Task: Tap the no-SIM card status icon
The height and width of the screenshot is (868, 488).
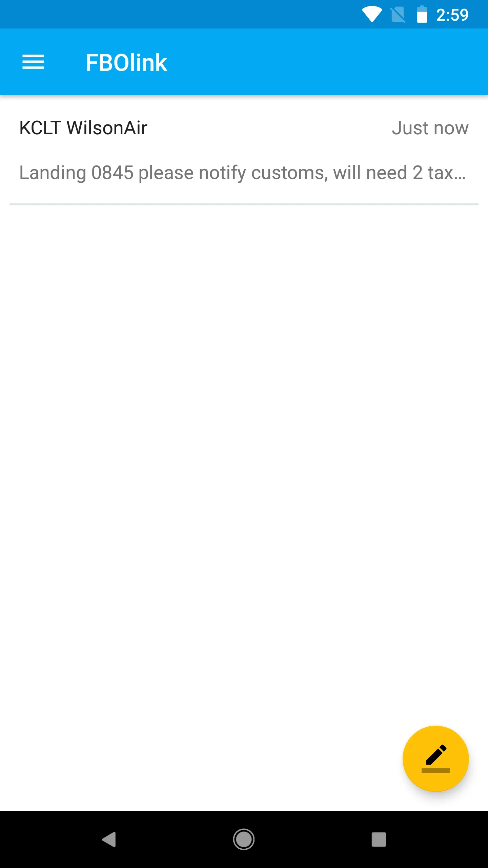Action: tap(398, 15)
